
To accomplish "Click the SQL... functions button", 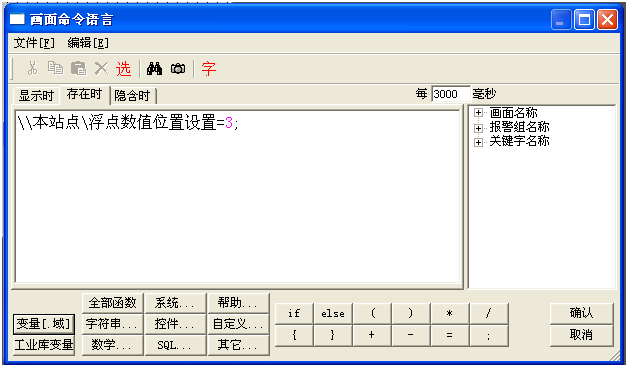I will click(175, 345).
